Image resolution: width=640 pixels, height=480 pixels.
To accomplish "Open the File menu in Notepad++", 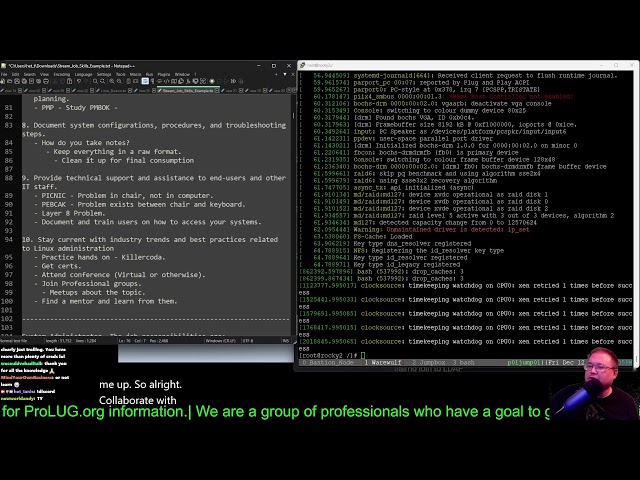I will click(x=4, y=74).
